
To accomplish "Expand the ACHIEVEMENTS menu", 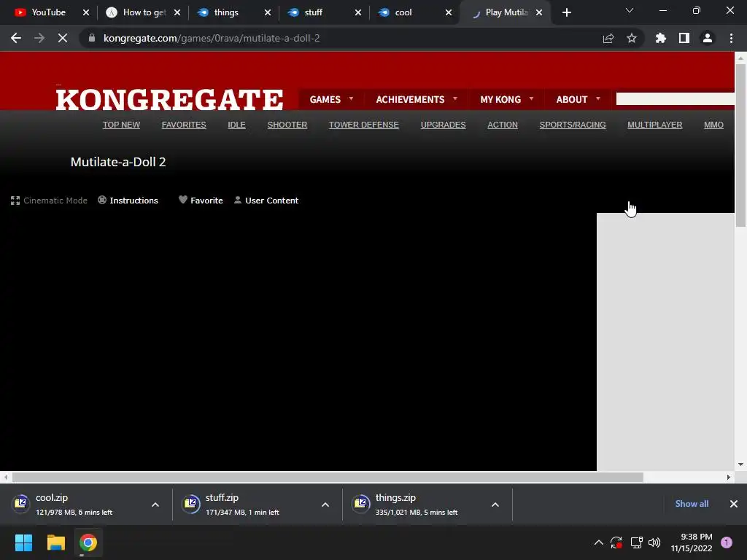I will [417, 99].
